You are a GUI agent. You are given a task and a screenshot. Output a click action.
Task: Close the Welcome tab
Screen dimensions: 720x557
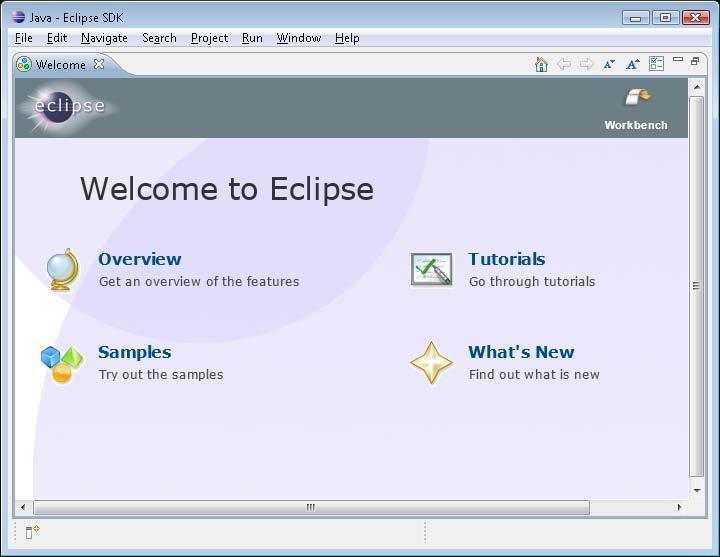[x=99, y=64]
